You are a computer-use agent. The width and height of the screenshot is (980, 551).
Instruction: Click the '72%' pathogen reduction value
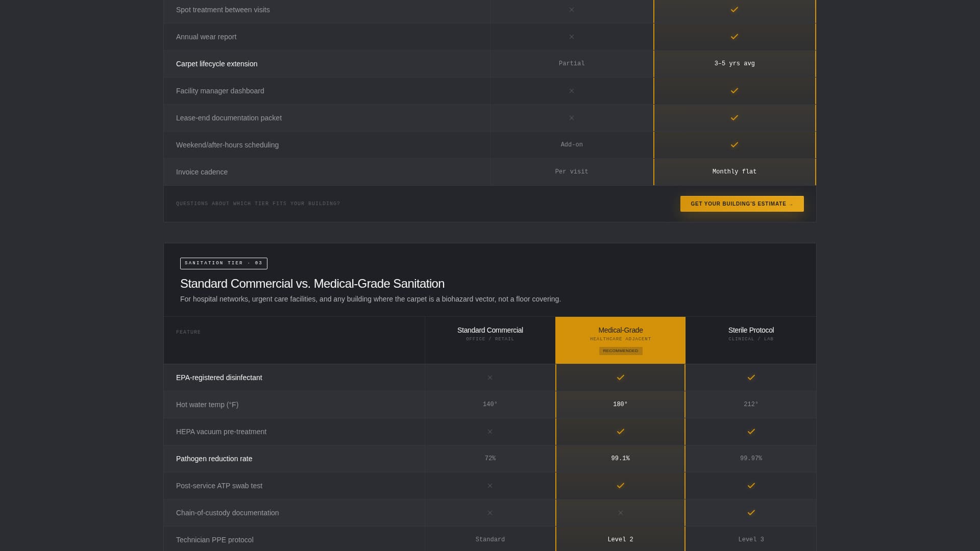[x=490, y=458]
